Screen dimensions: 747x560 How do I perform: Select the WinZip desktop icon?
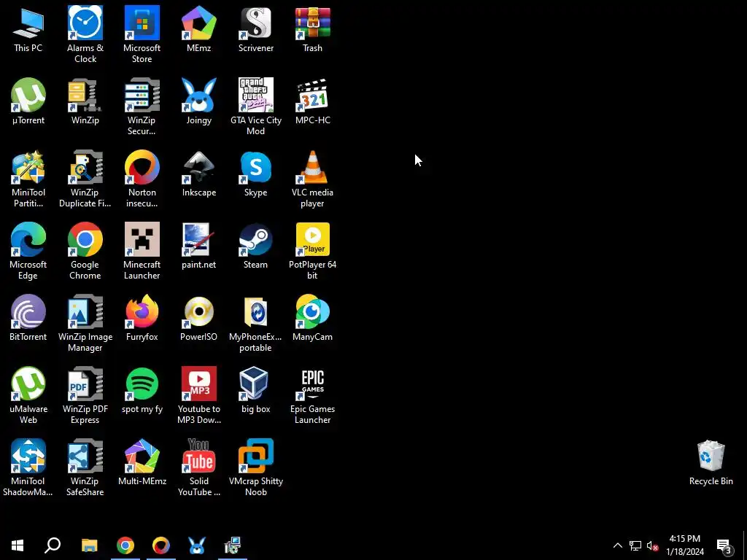[85, 101]
